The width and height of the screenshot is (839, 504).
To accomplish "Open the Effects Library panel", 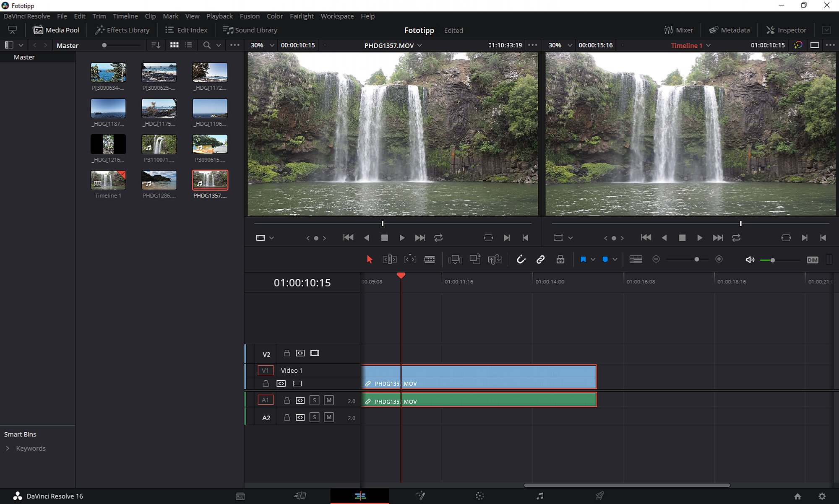I will (122, 30).
